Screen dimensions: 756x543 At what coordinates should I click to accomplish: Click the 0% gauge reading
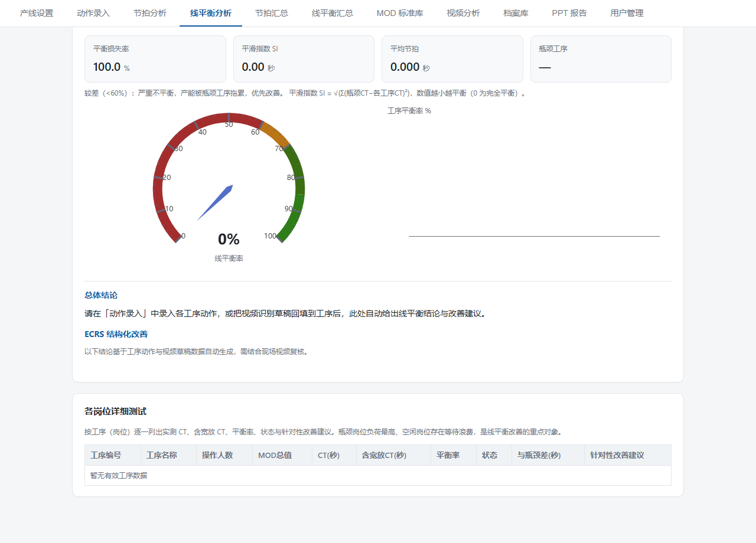click(x=229, y=239)
